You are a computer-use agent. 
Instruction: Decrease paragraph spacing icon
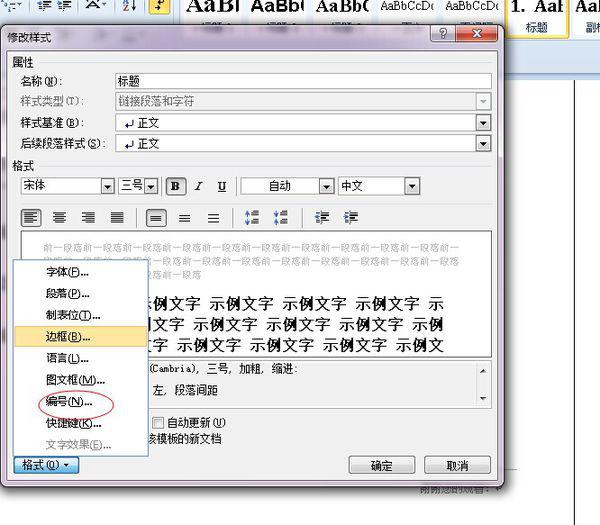pyautogui.click(x=281, y=218)
